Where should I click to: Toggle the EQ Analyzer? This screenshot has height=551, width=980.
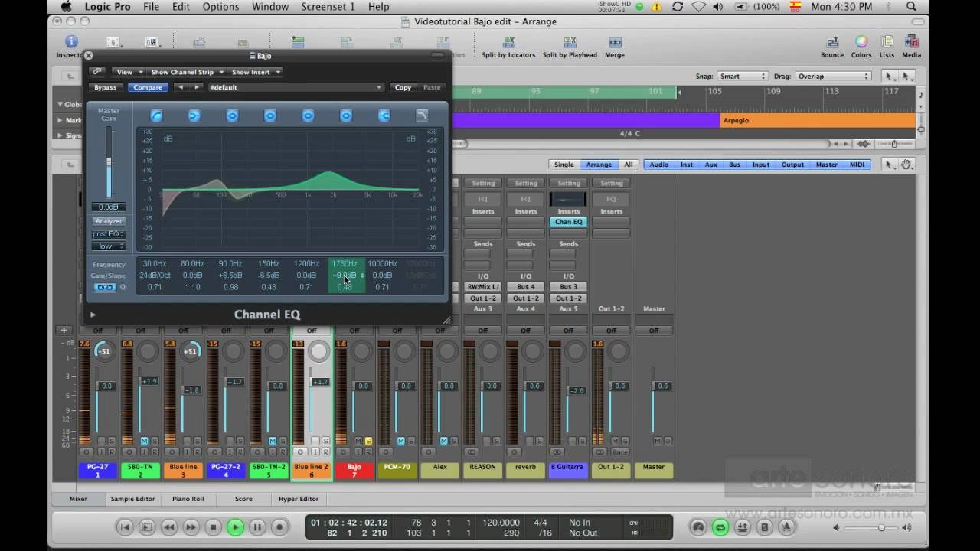coord(109,221)
